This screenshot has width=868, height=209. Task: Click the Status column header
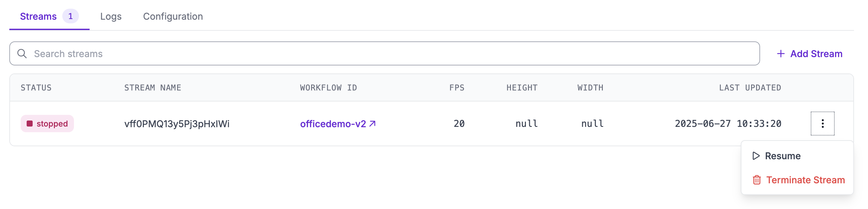pos(36,88)
